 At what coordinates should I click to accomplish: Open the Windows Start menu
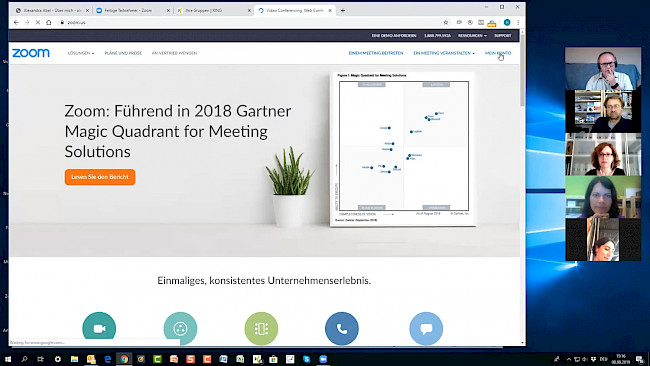point(7,359)
